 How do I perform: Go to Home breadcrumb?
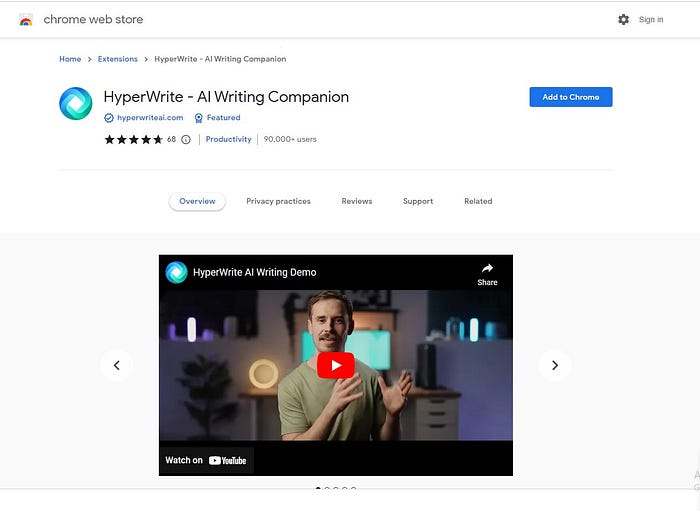coord(70,59)
